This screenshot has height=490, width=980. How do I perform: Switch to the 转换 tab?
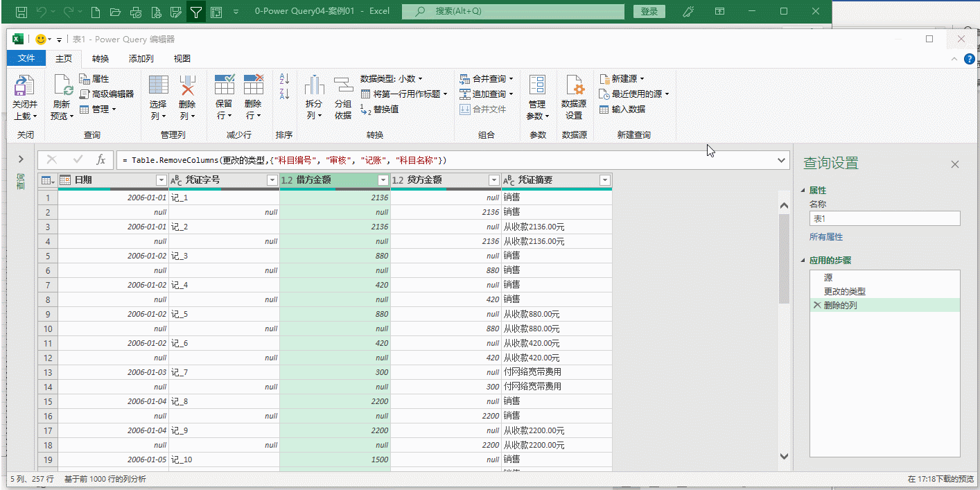coord(100,59)
